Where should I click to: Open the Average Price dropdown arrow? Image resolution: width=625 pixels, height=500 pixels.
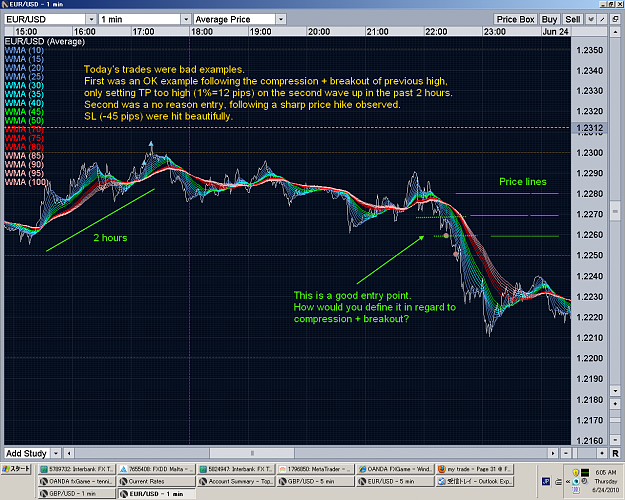[x=281, y=19]
